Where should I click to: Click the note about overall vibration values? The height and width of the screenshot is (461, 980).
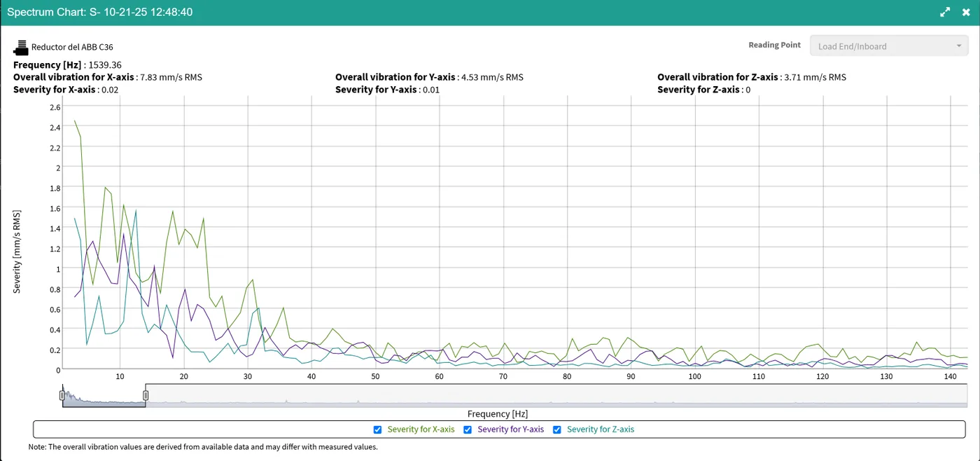coord(203,447)
